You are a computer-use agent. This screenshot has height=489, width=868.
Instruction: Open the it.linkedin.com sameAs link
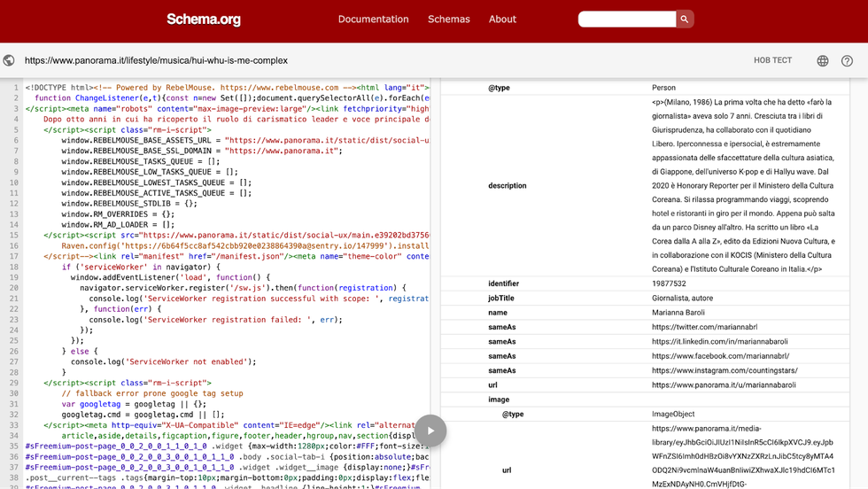pyautogui.click(x=719, y=342)
